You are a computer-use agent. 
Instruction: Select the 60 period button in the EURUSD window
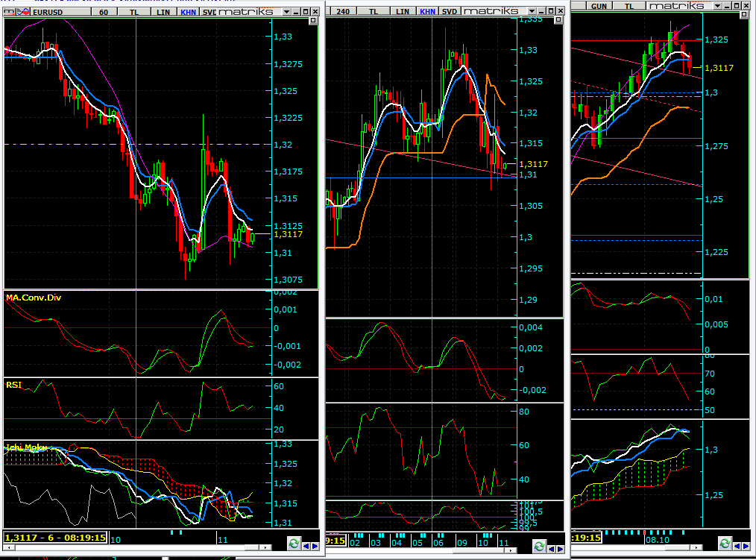[x=104, y=12]
